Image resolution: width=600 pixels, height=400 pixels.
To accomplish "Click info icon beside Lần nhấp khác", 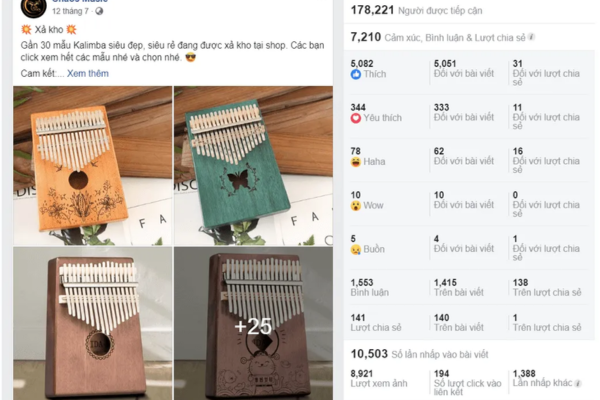I will coord(578,383).
